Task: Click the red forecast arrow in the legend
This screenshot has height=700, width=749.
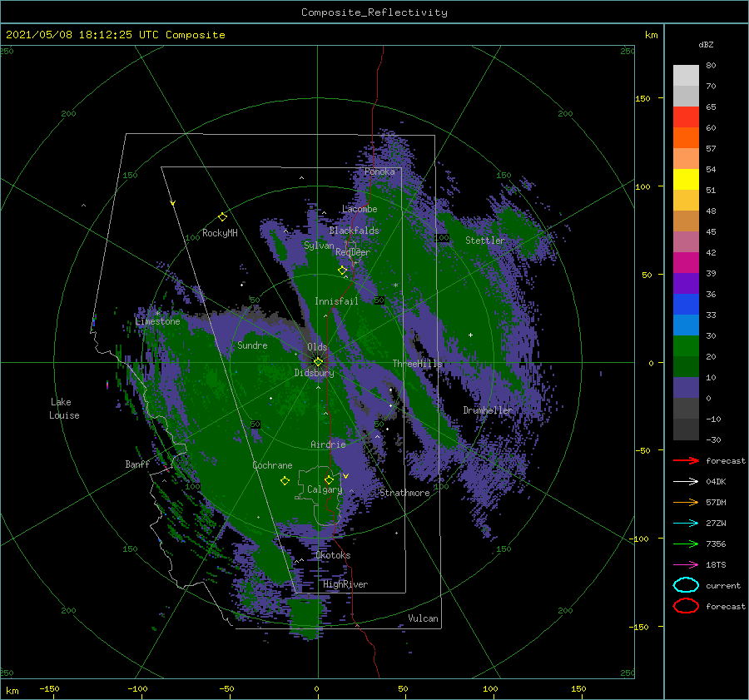Action: coord(686,460)
